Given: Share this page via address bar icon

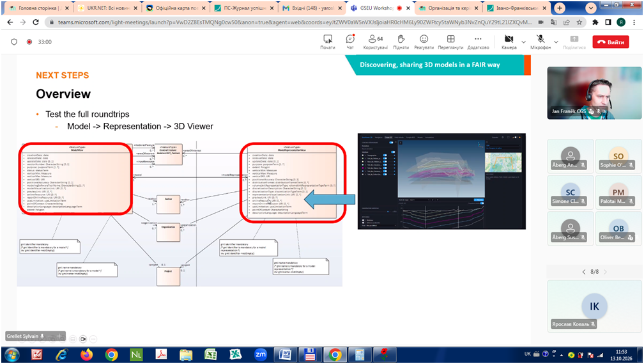Looking at the screenshot, I should pyautogui.click(x=566, y=22).
